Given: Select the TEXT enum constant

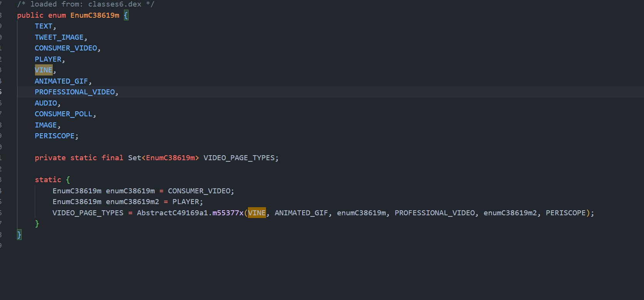Looking at the screenshot, I should coord(43,26).
